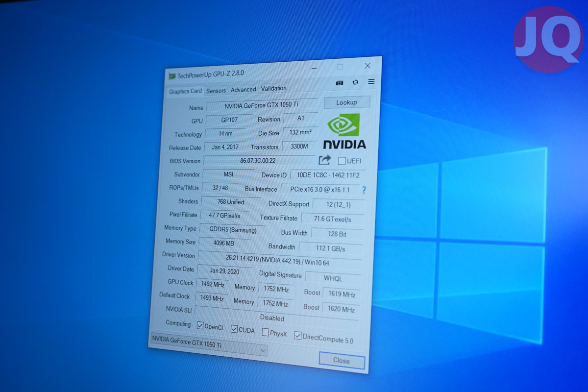Image resolution: width=588 pixels, height=392 pixels.
Task: Toggle the CUDA checkbox
Action: pyautogui.click(x=234, y=329)
